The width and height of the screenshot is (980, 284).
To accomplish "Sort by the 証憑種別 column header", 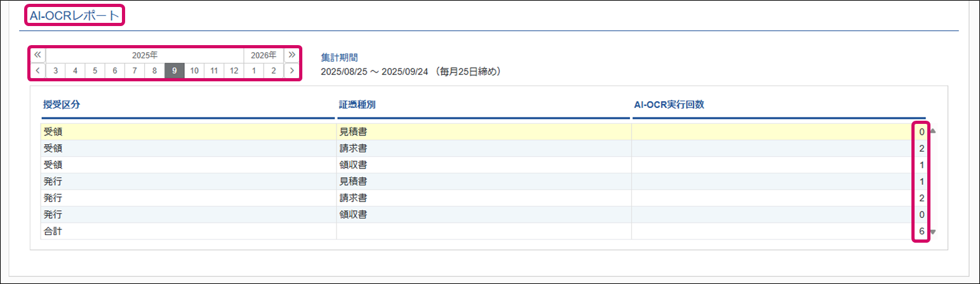I will (357, 105).
